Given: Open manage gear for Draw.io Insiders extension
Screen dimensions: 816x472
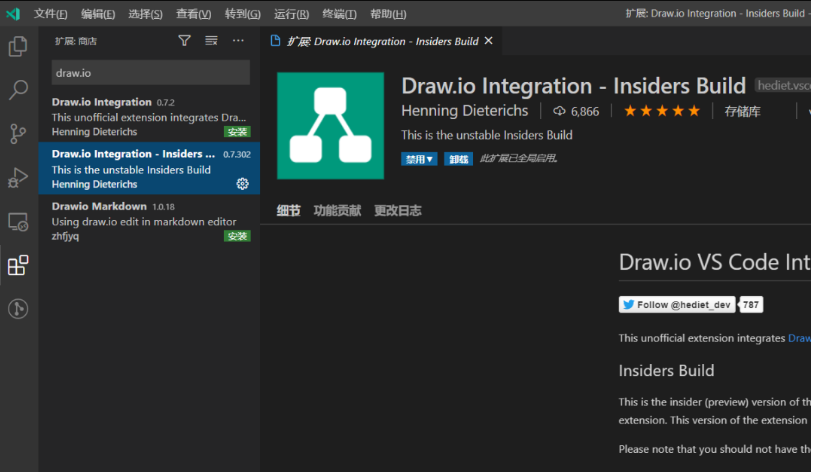Looking at the screenshot, I should (x=243, y=184).
